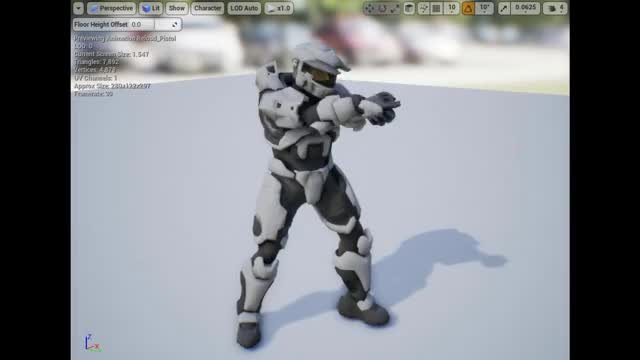Screen dimensions: 640x360
Task: Click the Current Screen Size: 1.547 text
Action: pos(112,54)
